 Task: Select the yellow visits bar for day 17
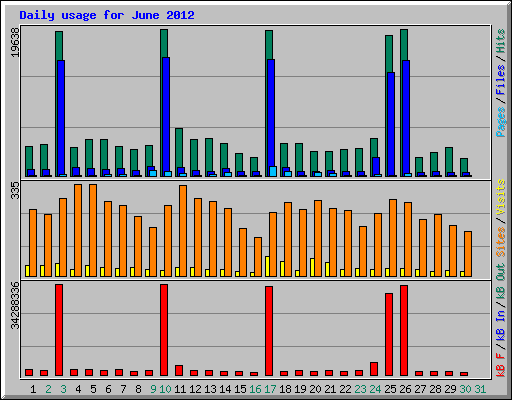267,266
